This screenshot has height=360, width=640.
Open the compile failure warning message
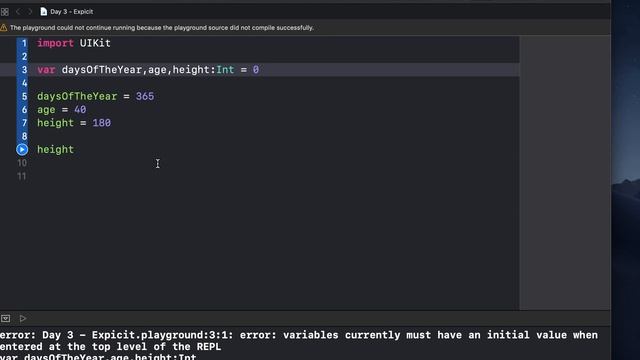tap(162, 28)
